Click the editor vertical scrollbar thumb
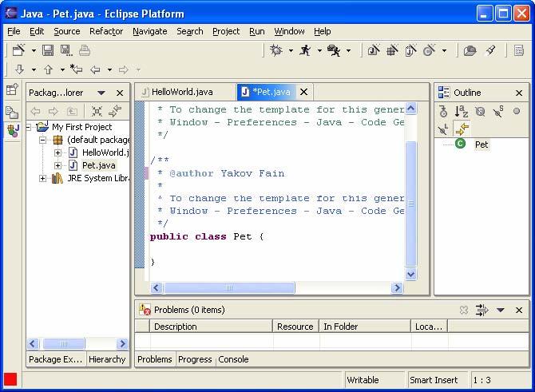 [410, 204]
